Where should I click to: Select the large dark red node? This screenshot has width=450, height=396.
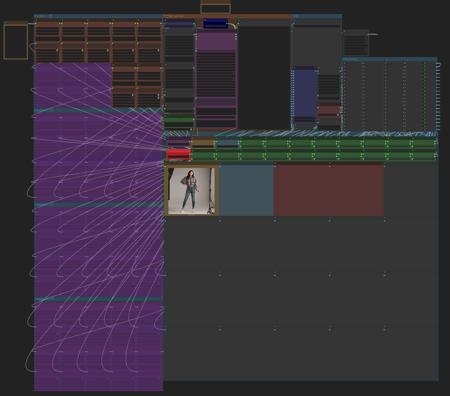329,190
